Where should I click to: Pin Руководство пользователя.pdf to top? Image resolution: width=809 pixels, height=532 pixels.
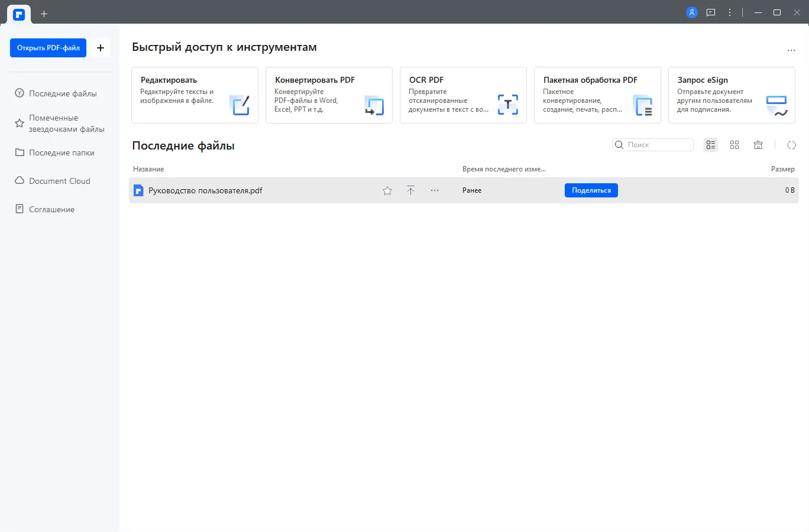coord(410,190)
